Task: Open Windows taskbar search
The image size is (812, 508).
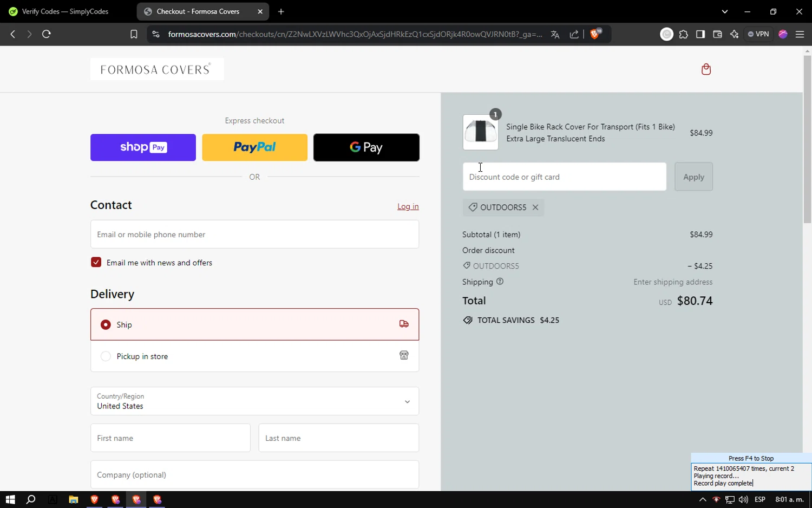Action: (31, 499)
